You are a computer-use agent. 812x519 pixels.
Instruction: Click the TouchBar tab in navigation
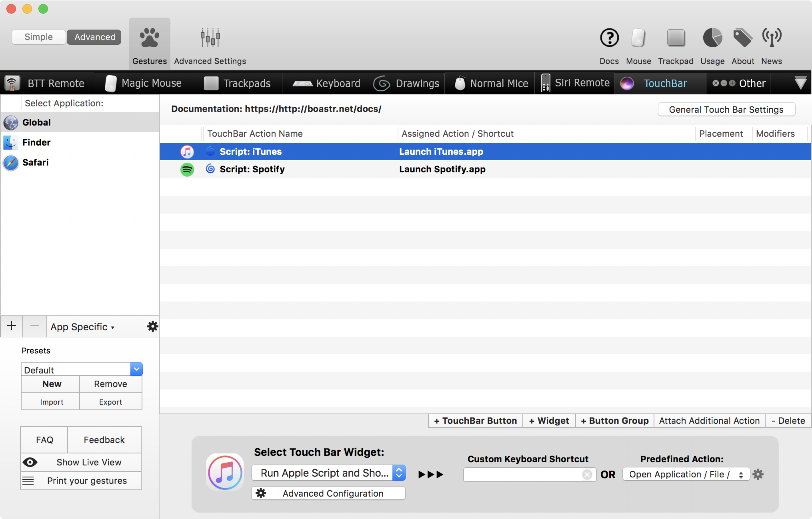[665, 82]
